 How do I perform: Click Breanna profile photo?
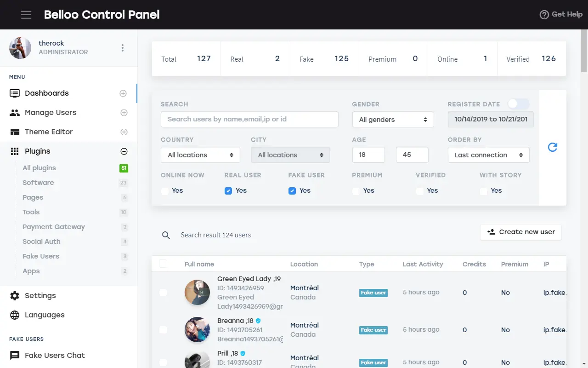point(198,329)
